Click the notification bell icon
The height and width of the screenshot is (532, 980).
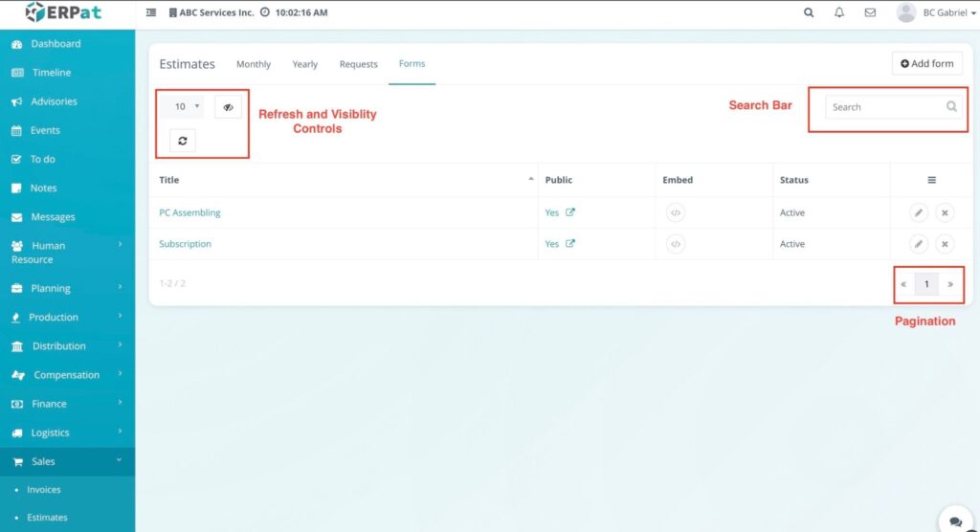[839, 13]
